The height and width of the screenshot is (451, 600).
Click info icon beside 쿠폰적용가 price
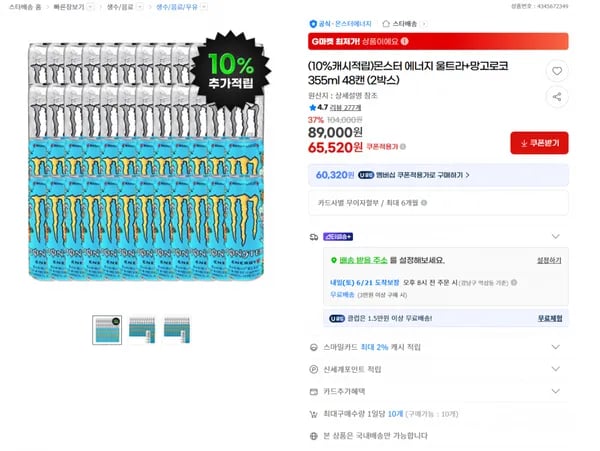point(403,147)
